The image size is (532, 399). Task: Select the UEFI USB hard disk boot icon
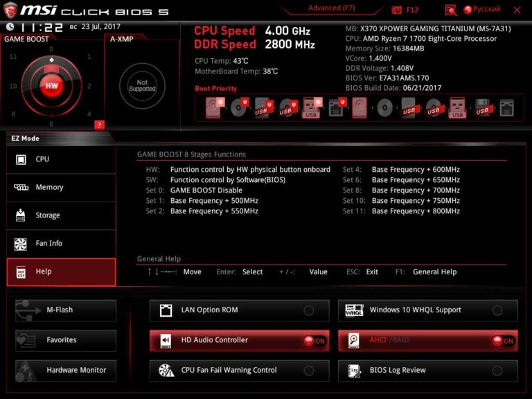click(x=264, y=108)
